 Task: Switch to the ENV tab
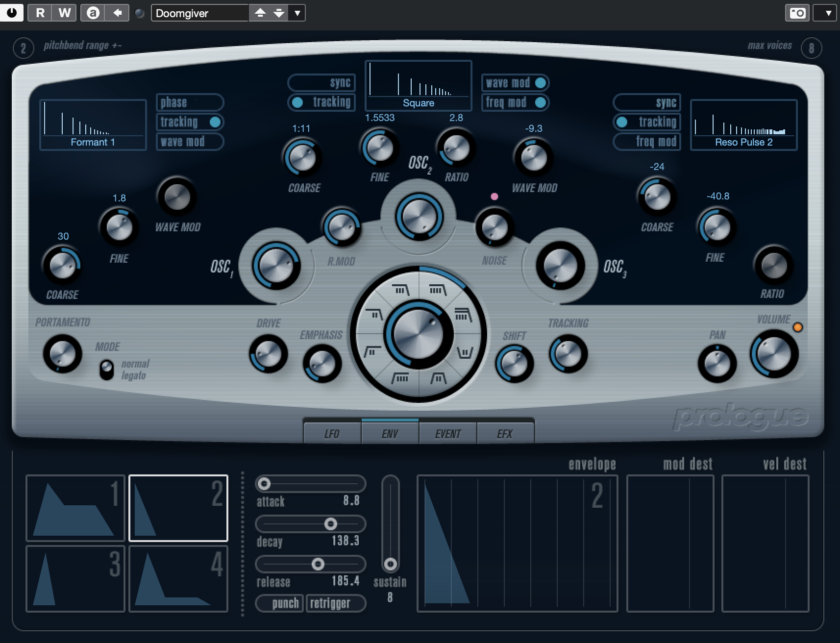(390, 434)
